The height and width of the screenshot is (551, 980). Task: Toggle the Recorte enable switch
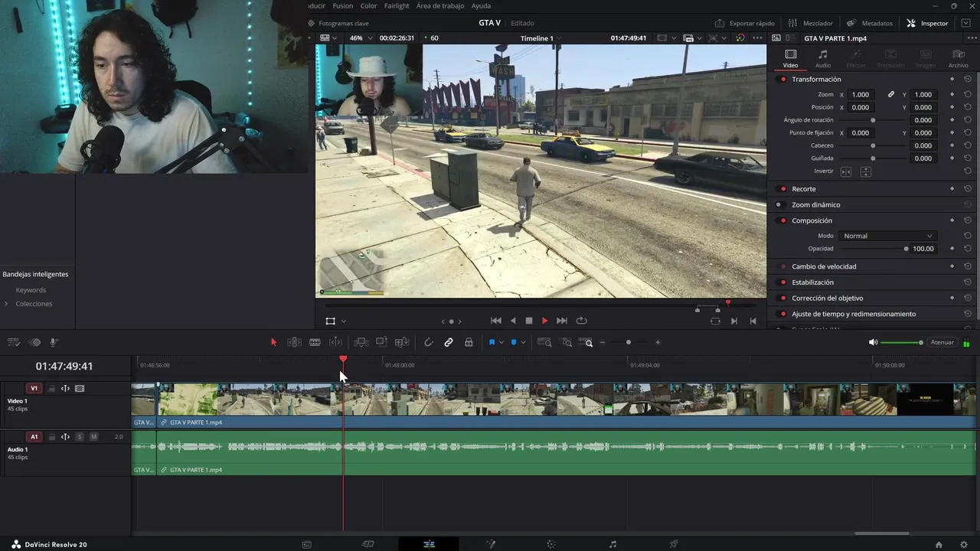(x=782, y=189)
